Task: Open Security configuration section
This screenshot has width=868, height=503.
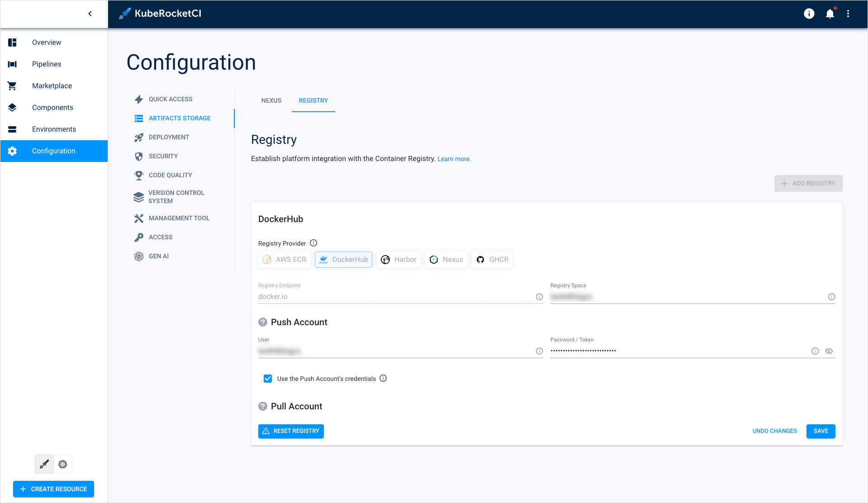Action: (180, 156)
